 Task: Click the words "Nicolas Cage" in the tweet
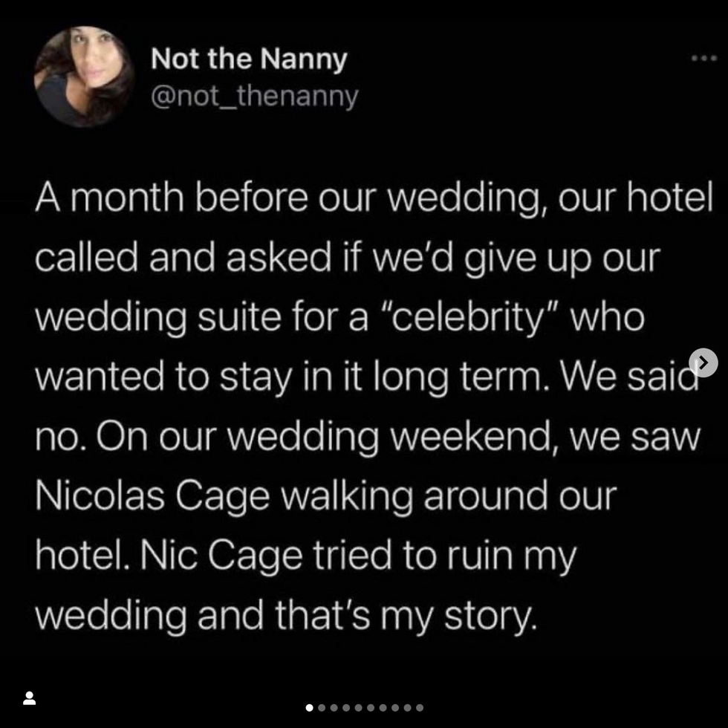tap(152, 497)
